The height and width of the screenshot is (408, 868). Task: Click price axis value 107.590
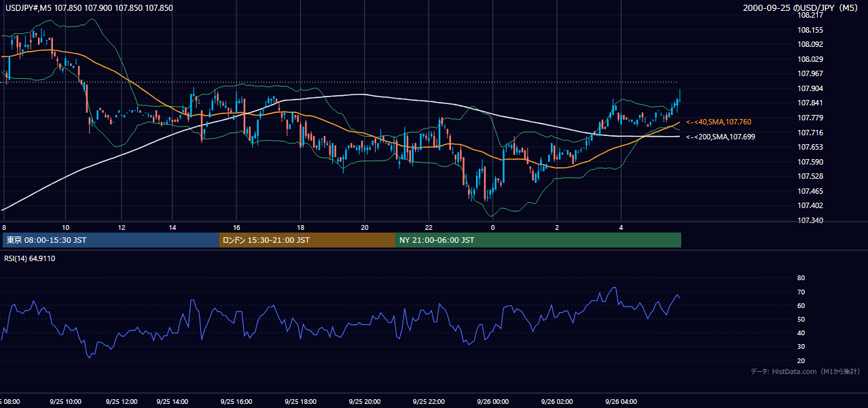[810, 162]
